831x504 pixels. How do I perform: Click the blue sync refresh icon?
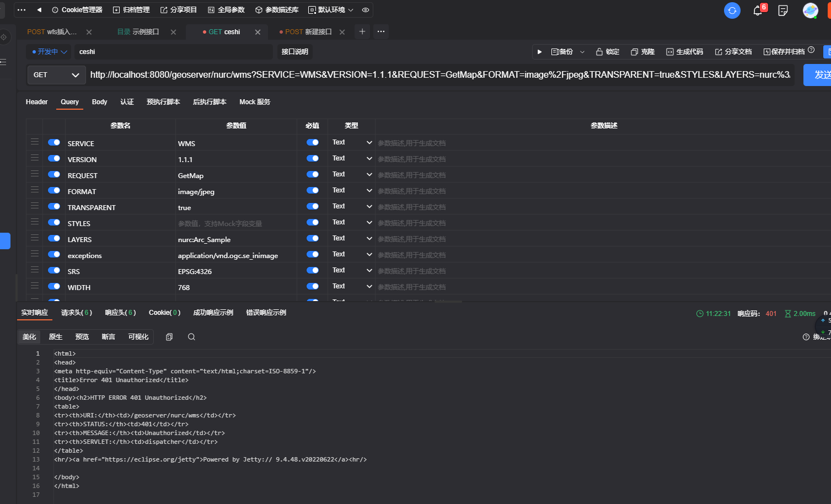click(x=732, y=10)
